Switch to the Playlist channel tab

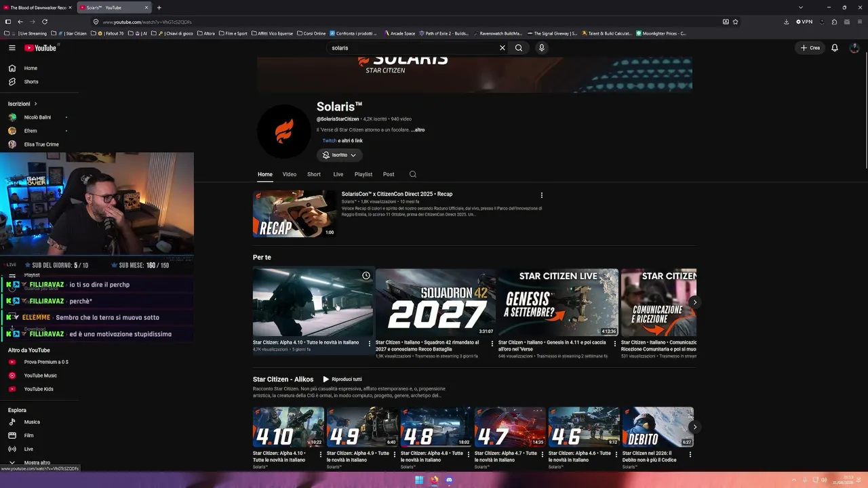click(363, 174)
